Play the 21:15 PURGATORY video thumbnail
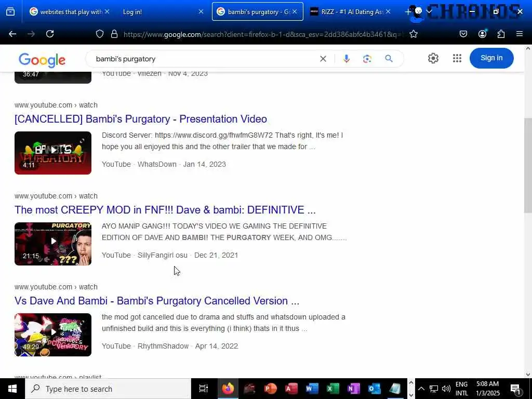Screen dimensions: 532x399 click(x=53, y=244)
